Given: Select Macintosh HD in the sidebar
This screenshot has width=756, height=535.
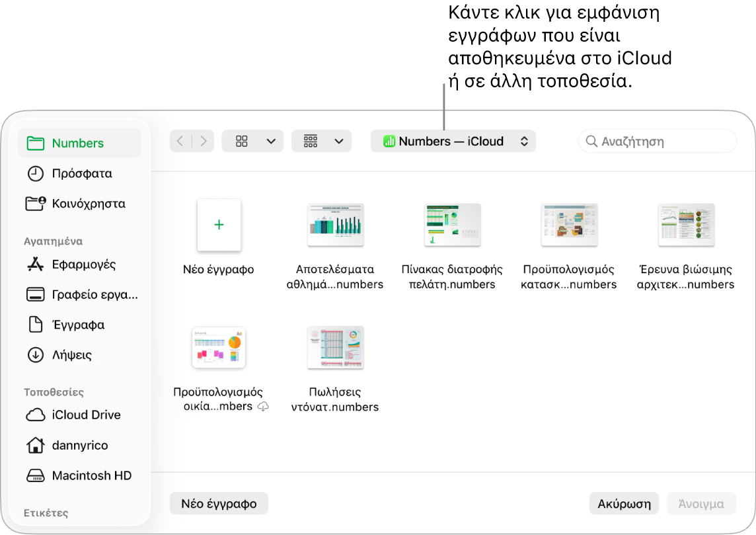Looking at the screenshot, I should [79, 475].
